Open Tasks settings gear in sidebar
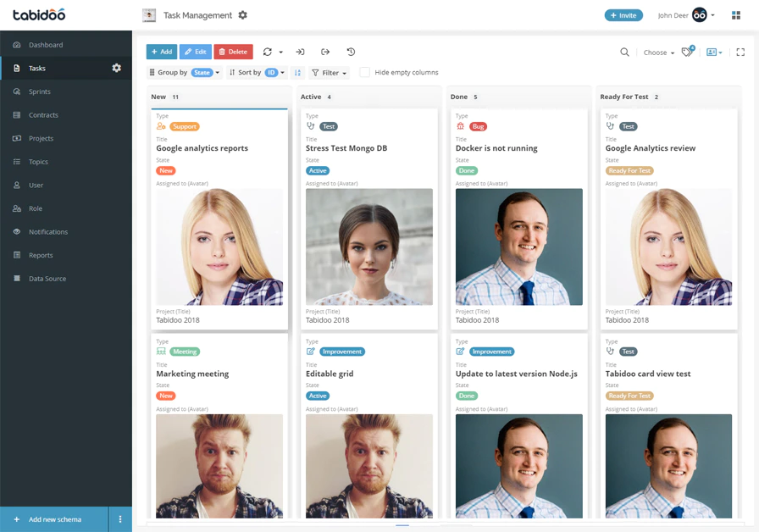This screenshot has width=759, height=532. point(117,68)
